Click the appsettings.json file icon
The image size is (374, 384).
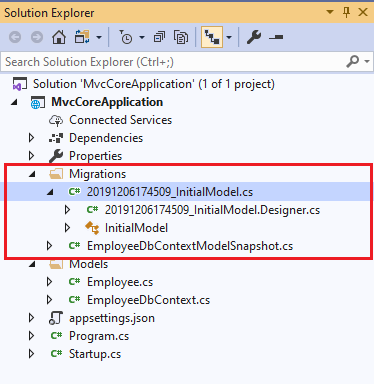56,318
